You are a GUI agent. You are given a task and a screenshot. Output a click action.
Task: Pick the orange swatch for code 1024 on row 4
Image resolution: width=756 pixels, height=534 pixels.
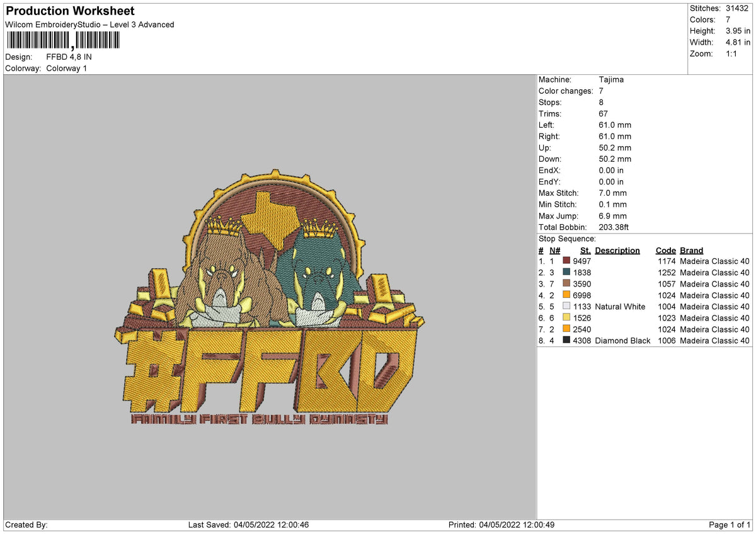[566, 295]
